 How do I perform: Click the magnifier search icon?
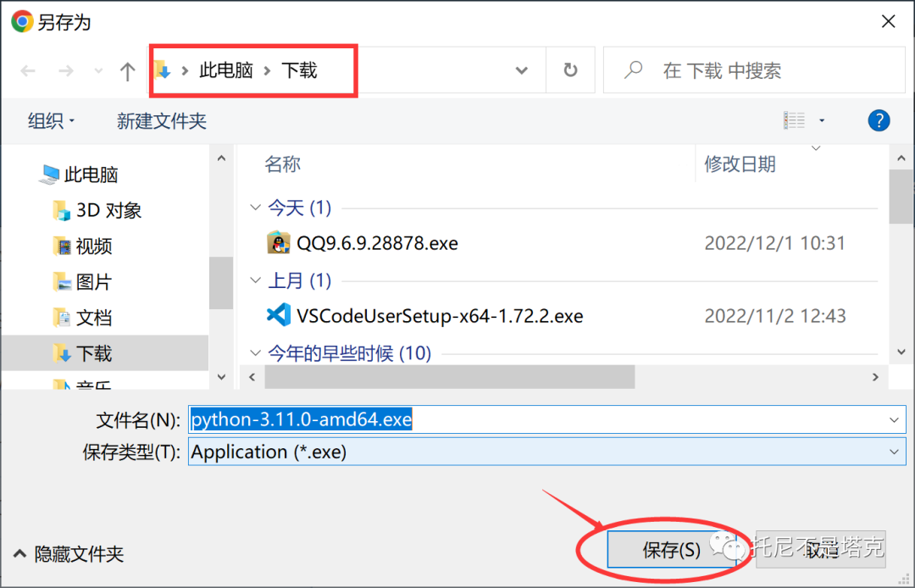pyautogui.click(x=633, y=70)
